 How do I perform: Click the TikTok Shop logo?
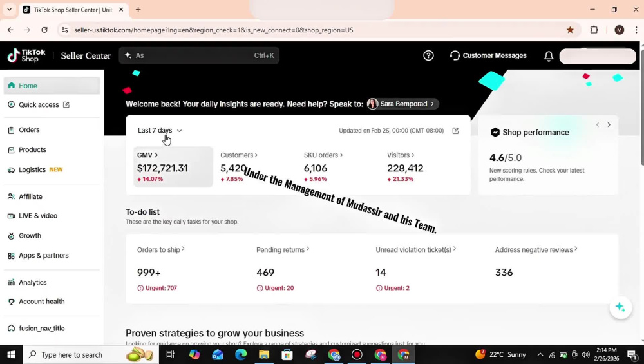pos(26,55)
